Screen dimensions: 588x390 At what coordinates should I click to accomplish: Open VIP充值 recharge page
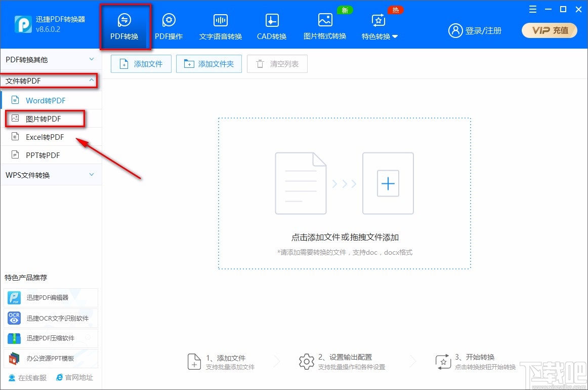(x=549, y=30)
